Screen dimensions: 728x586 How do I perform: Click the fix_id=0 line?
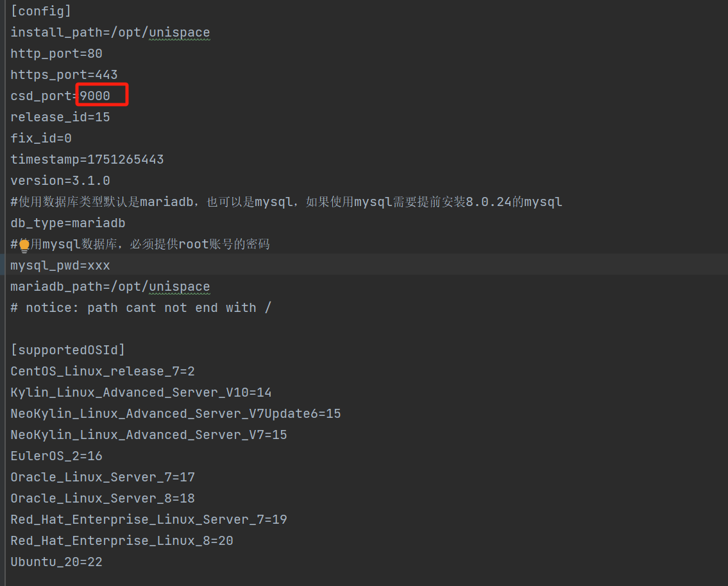click(x=41, y=138)
